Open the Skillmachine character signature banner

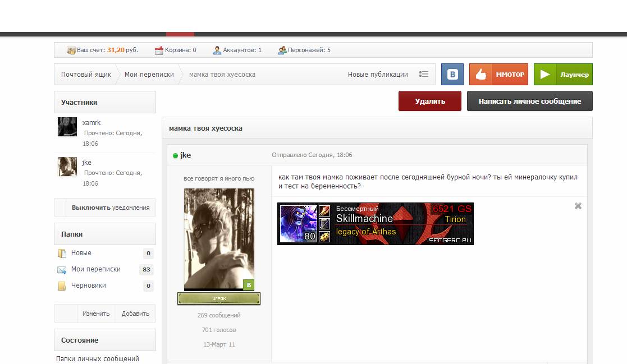pos(376,224)
